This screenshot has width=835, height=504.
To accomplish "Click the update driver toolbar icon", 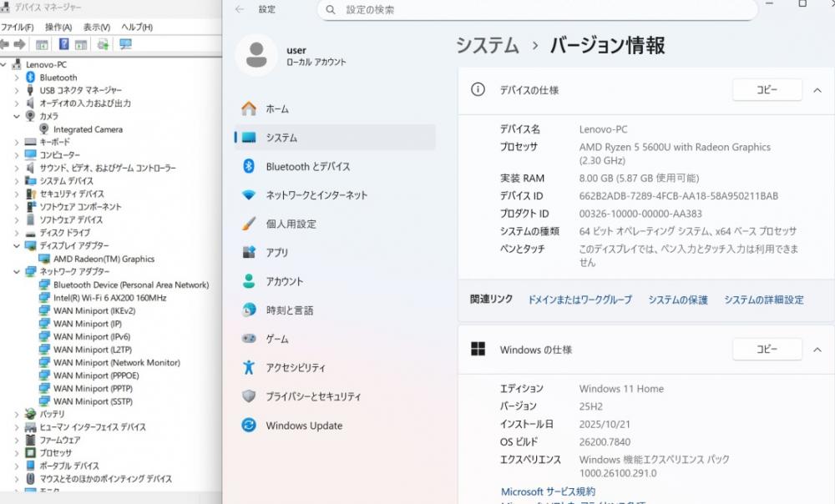I will coord(104,44).
